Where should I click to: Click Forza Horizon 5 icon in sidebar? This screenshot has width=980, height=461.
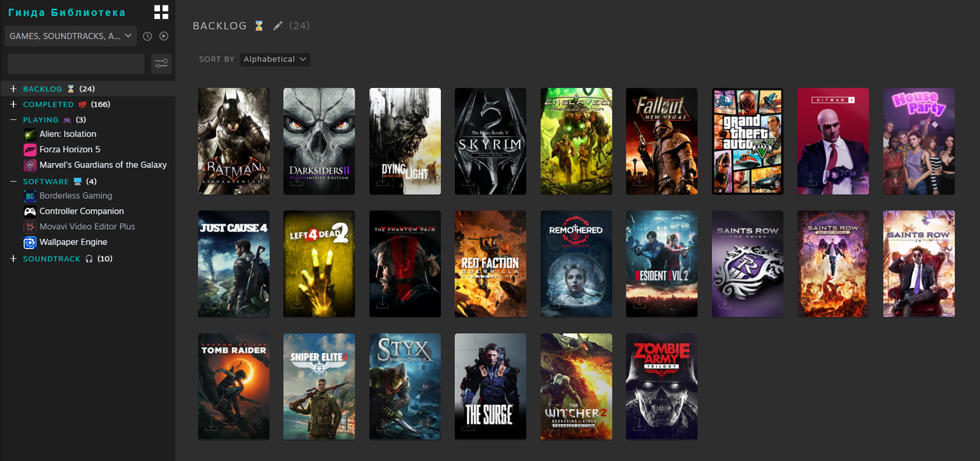coord(30,149)
